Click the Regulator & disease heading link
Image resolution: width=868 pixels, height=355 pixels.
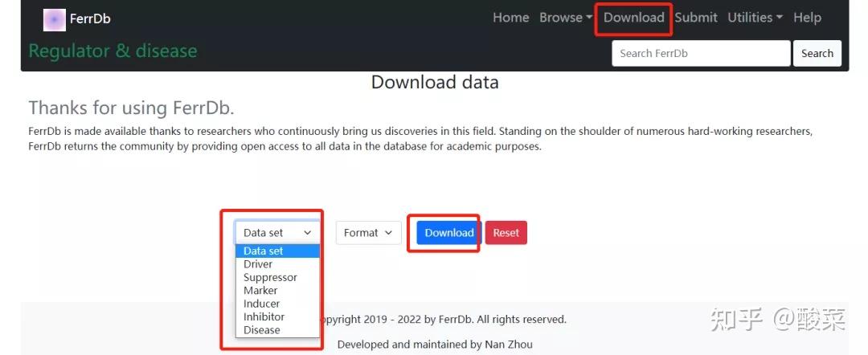[113, 51]
